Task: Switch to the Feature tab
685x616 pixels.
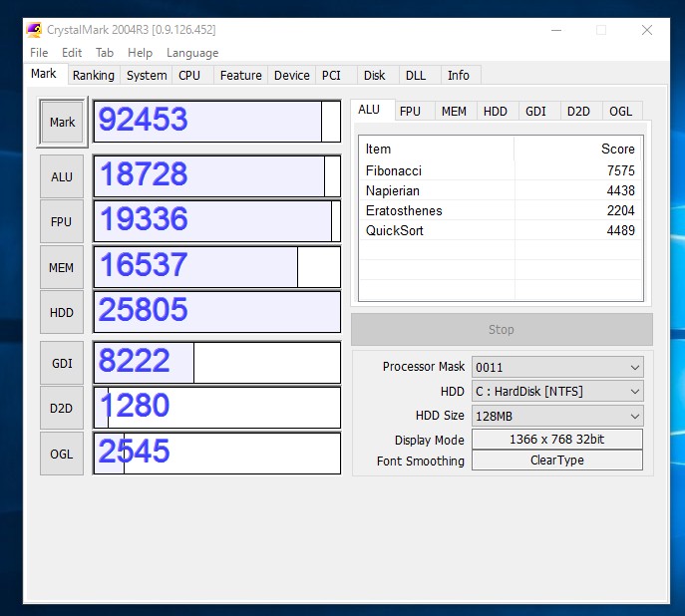Action: tap(241, 75)
